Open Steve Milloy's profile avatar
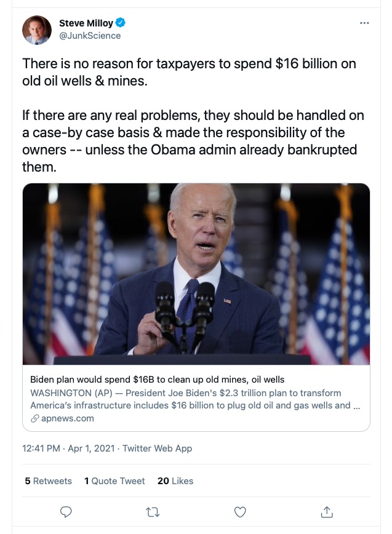 37,30
